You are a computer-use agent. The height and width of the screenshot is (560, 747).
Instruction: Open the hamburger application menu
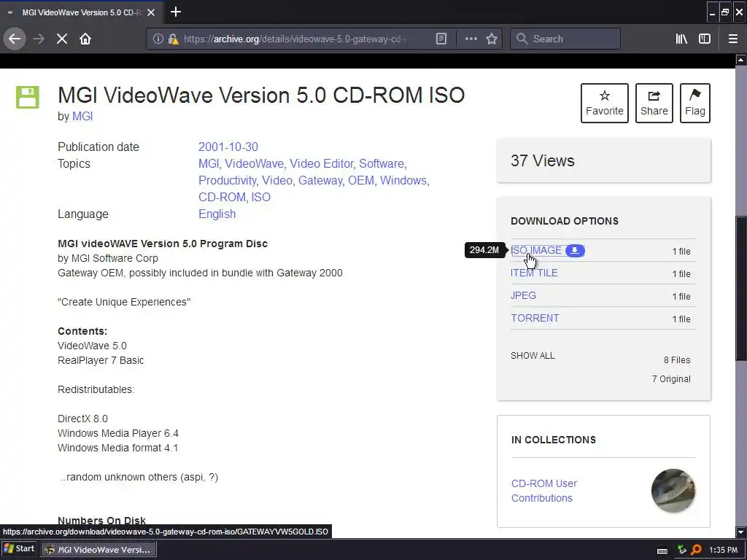pos(733,39)
